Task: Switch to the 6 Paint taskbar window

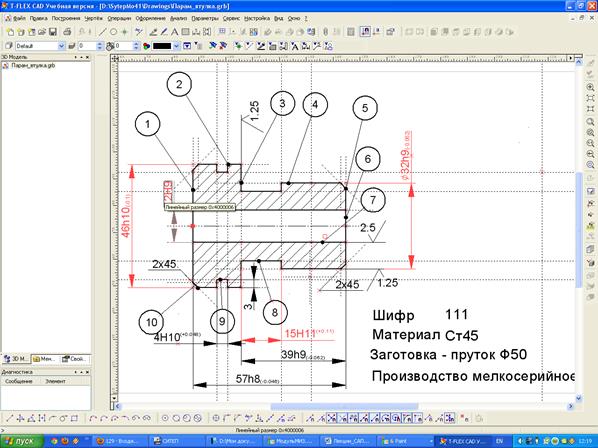Action: point(404,441)
